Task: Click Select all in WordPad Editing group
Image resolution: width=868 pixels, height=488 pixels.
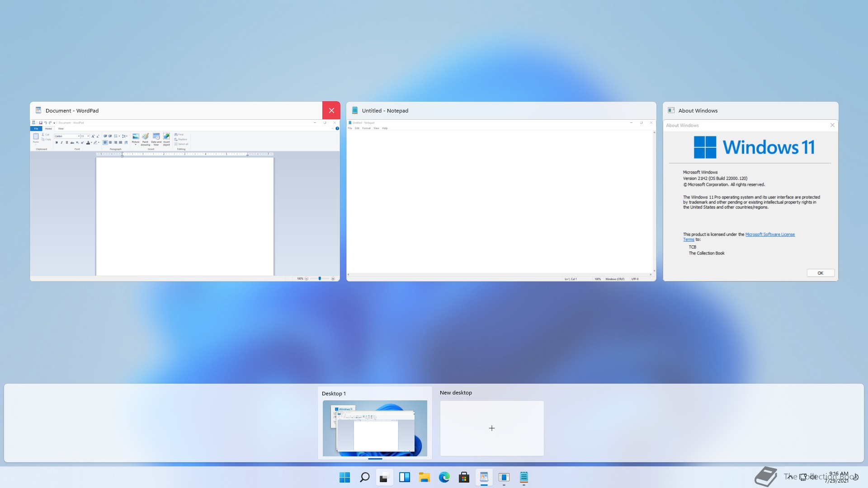Action: pos(181,144)
